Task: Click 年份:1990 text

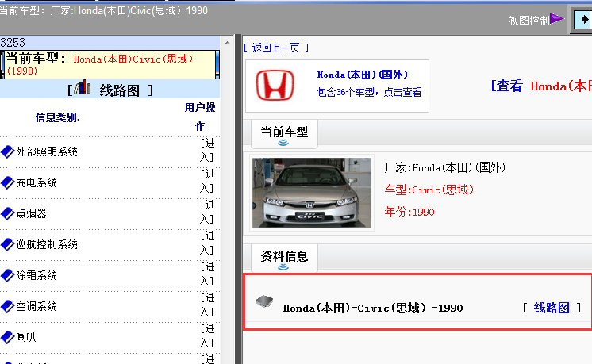Action: (x=409, y=212)
